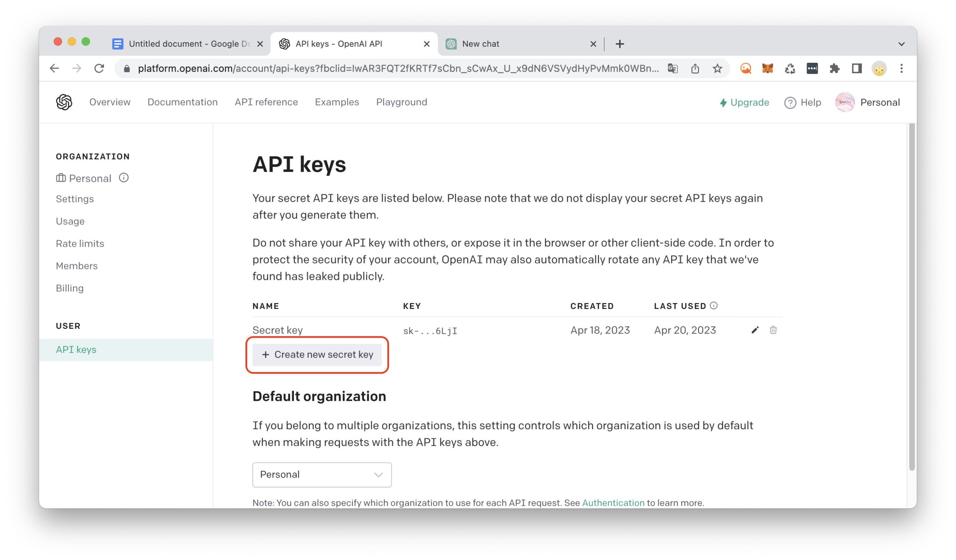Open Billing in the sidebar
Image resolution: width=956 pixels, height=560 pixels.
pos(70,288)
